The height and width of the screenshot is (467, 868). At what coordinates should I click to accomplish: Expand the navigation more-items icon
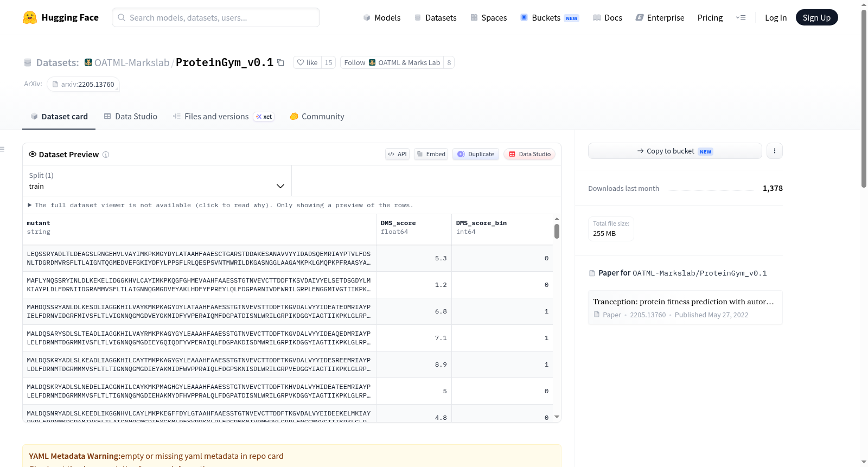point(741,17)
